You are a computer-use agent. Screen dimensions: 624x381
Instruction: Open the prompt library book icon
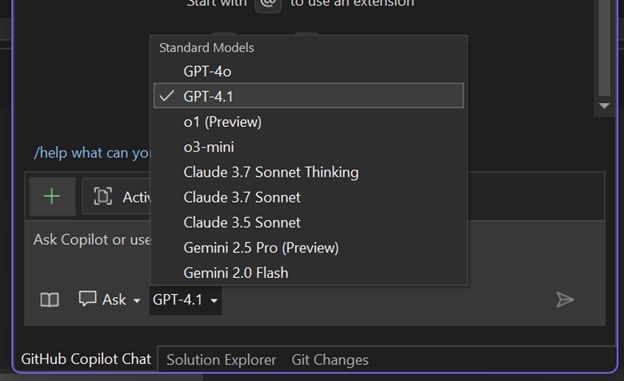click(x=50, y=300)
